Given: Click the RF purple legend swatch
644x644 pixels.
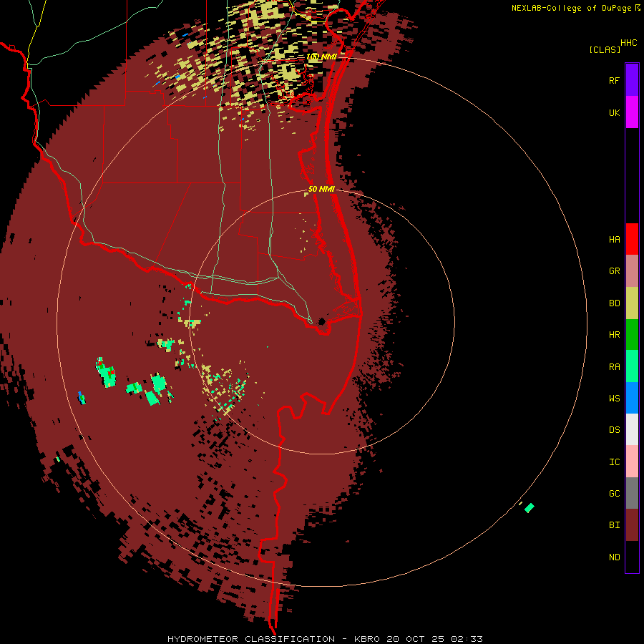Looking at the screenshot, I should [632, 80].
